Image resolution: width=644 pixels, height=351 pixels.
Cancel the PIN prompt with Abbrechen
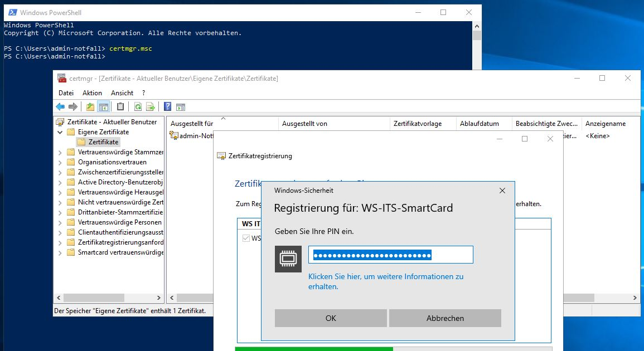[445, 318]
